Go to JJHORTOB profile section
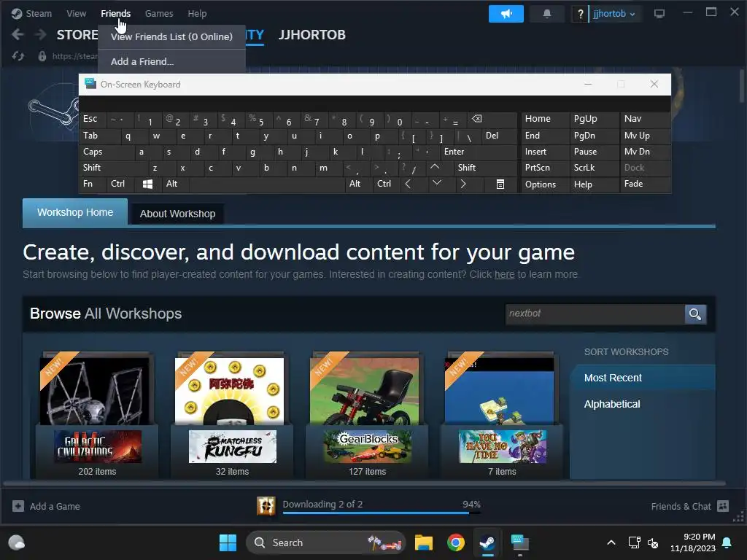Viewport: 747px width, 560px height. coord(312,35)
